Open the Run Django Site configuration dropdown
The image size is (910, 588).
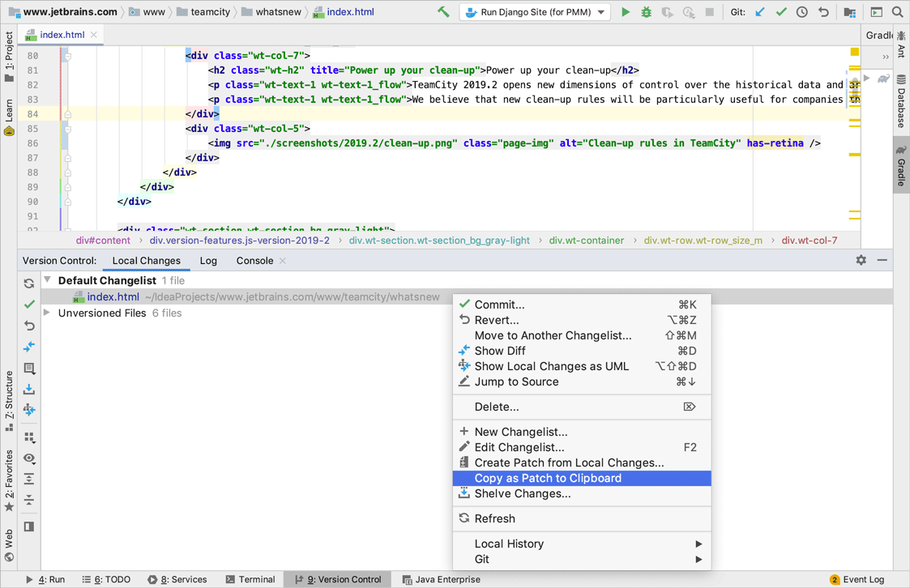536,12
